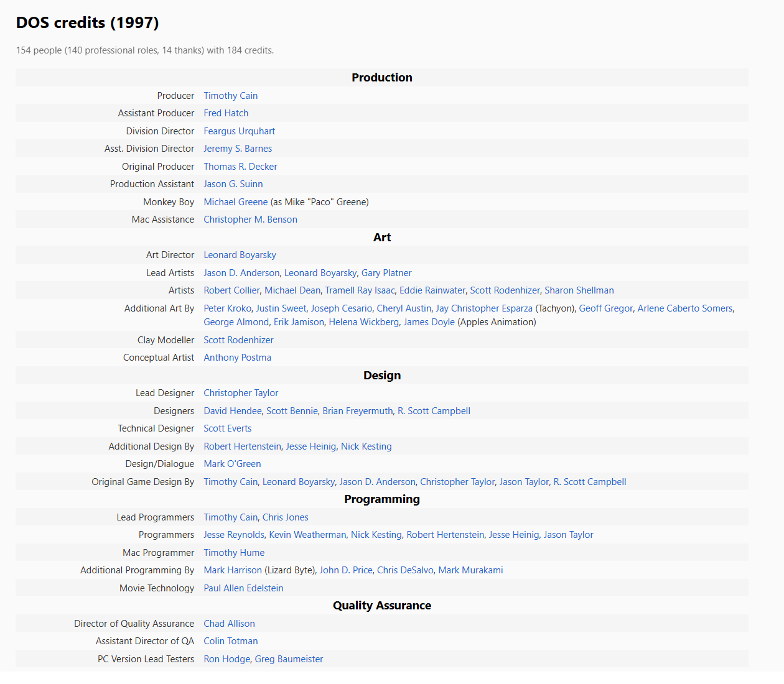The height and width of the screenshot is (684, 784).
Task: Click Christopher Taylor in Lead Designer row
Action: click(241, 393)
